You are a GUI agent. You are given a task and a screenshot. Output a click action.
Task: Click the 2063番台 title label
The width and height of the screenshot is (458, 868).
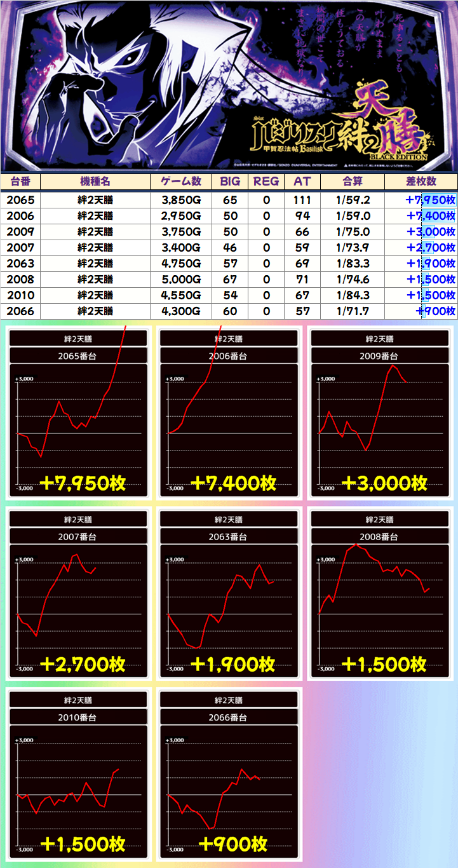[229, 537]
